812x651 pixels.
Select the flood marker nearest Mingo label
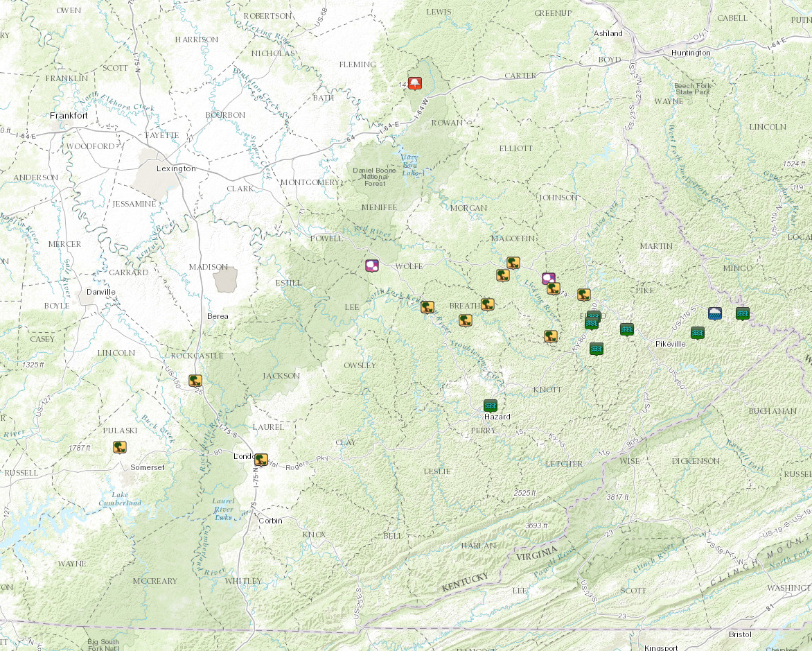click(743, 313)
